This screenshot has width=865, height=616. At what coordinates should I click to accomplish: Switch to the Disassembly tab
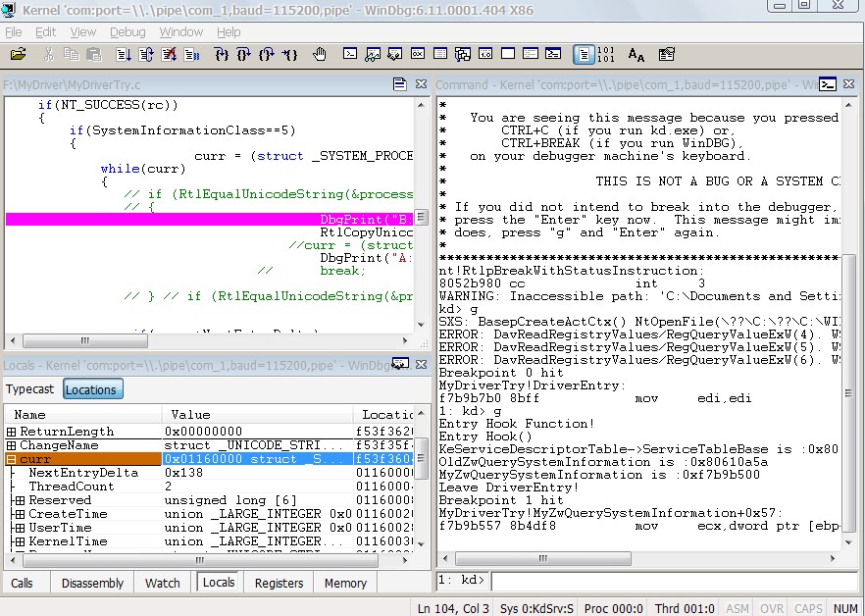[x=92, y=583]
